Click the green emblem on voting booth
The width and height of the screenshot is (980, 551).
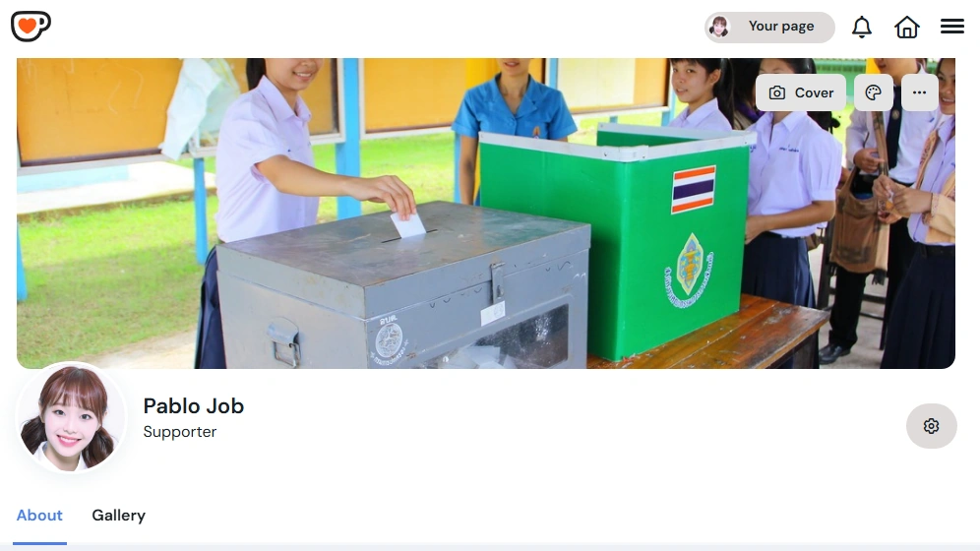pos(690,270)
